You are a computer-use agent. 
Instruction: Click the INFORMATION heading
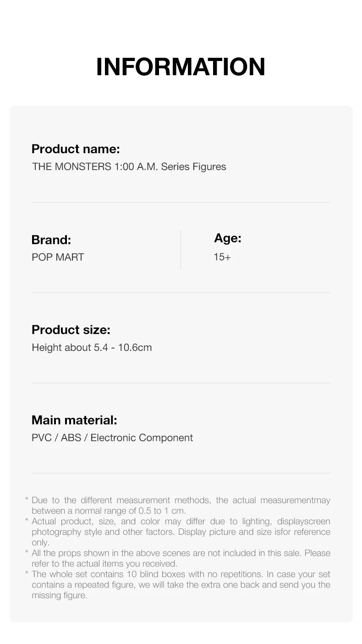click(181, 67)
